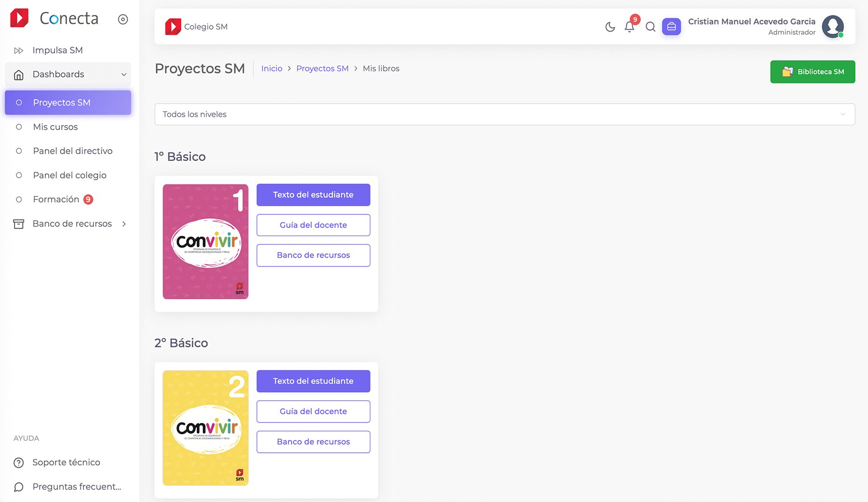Collapse the Dashboards menu chevron
This screenshot has height=502, width=868.
[124, 75]
